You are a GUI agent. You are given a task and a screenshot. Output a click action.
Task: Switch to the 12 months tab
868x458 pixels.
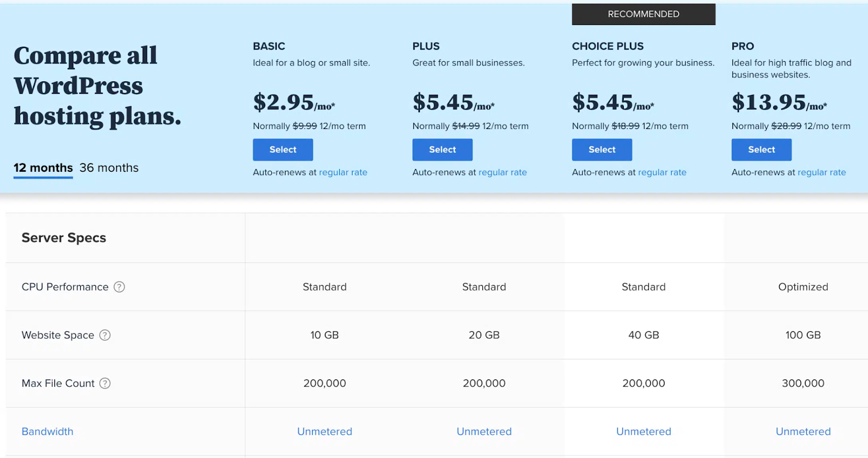coord(43,168)
